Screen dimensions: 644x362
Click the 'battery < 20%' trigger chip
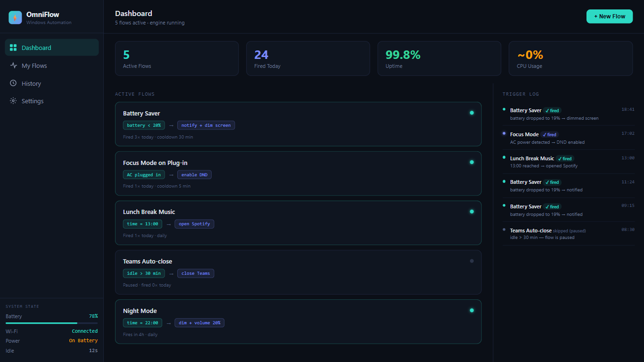(x=144, y=125)
